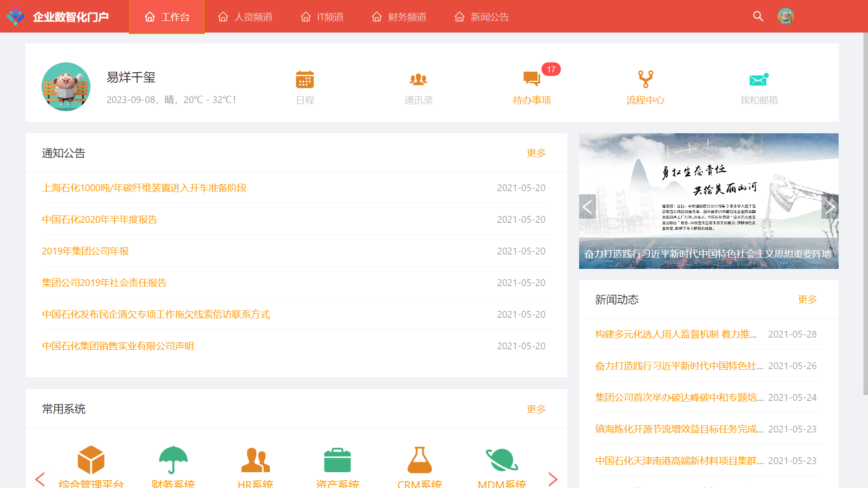
Task: Click the search magnifier icon
Action: coord(758,17)
